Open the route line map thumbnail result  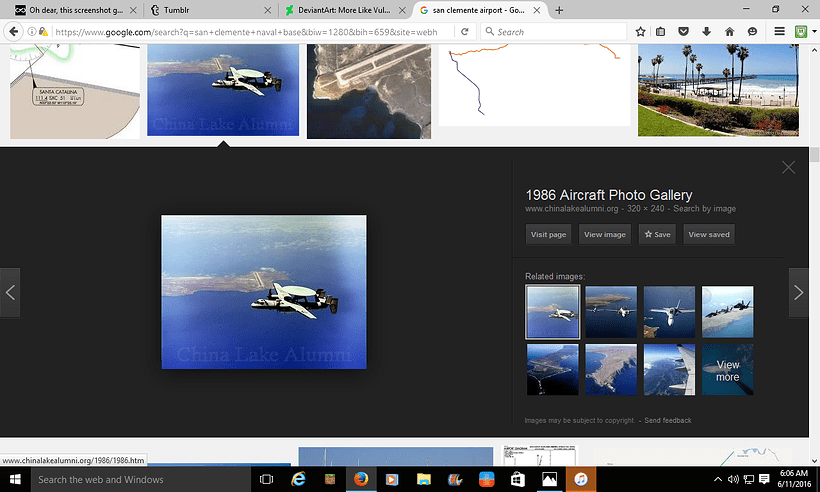point(534,85)
